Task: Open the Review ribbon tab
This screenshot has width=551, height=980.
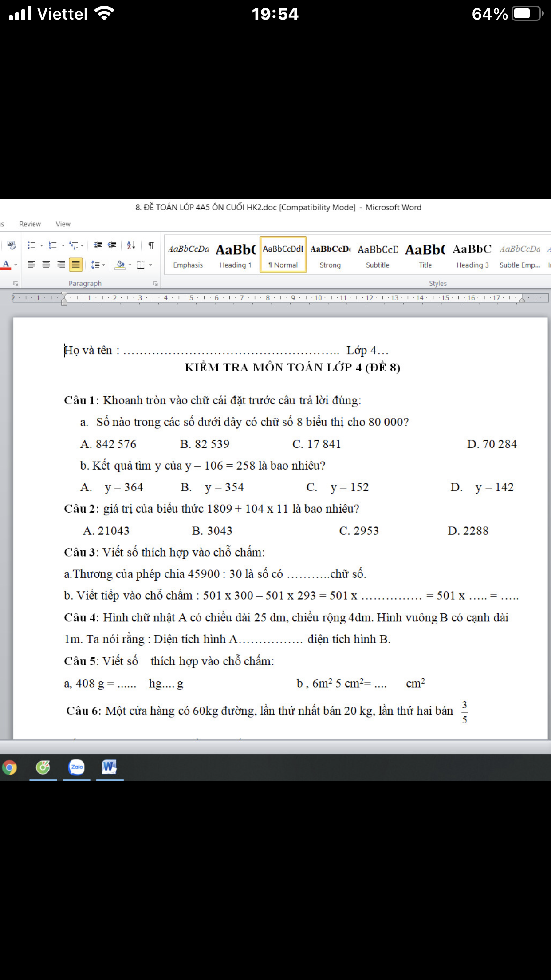Action: click(x=30, y=224)
